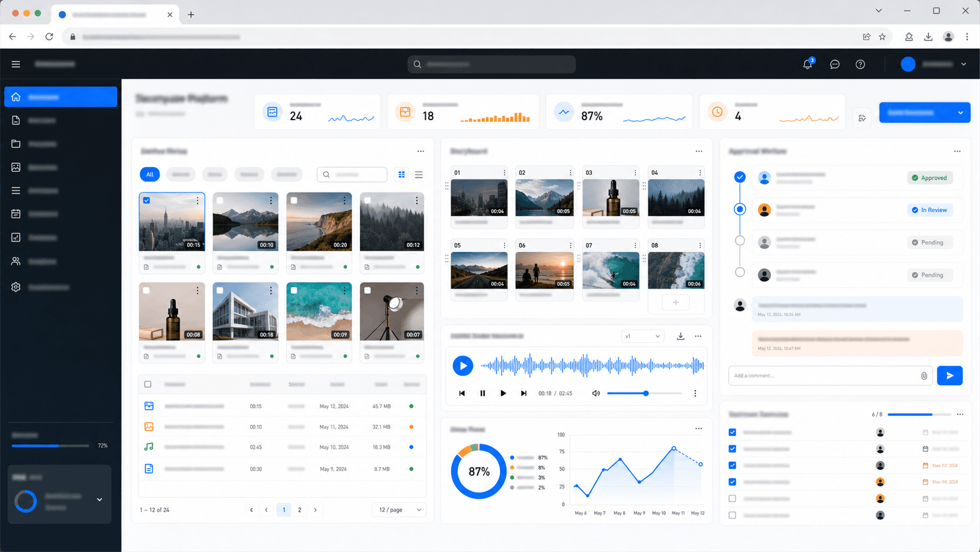The height and width of the screenshot is (552, 980).
Task: Select the home icon in the sidebar
Action: tap(16, 97)
